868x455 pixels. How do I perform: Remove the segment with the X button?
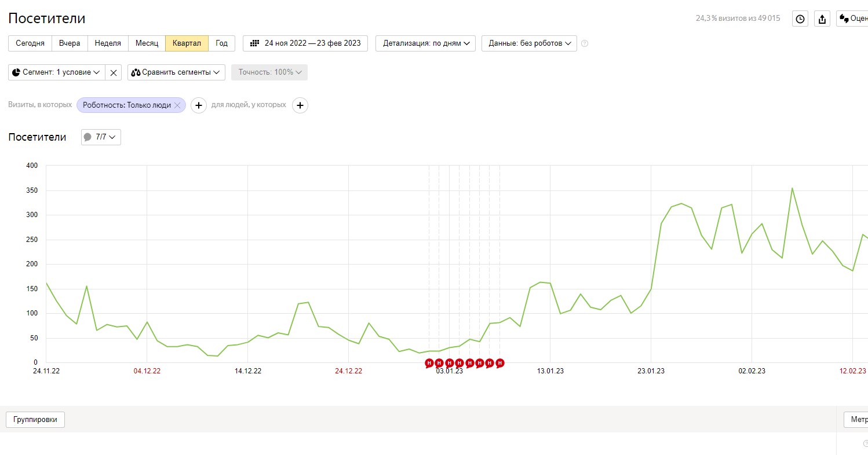click(114, 72)
